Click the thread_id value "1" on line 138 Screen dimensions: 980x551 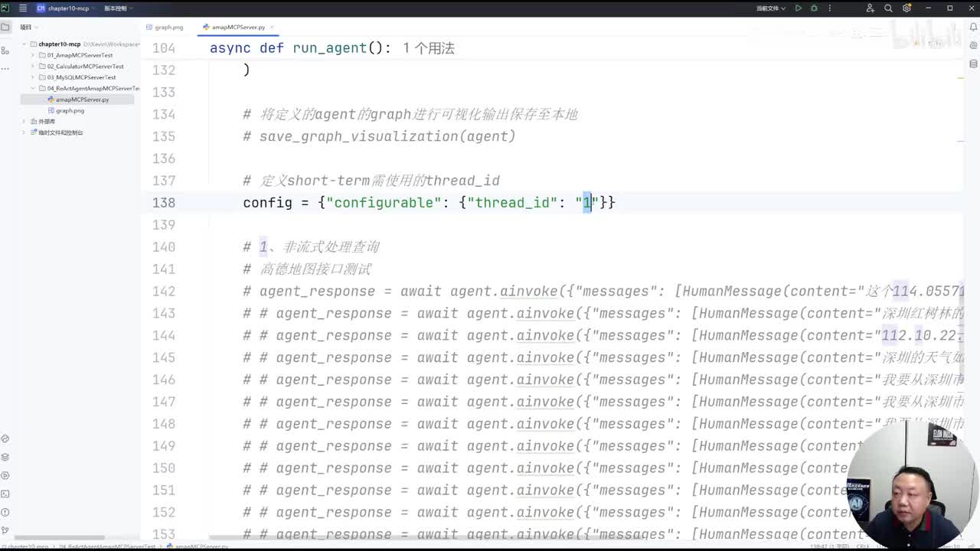[x=587, y=203]
